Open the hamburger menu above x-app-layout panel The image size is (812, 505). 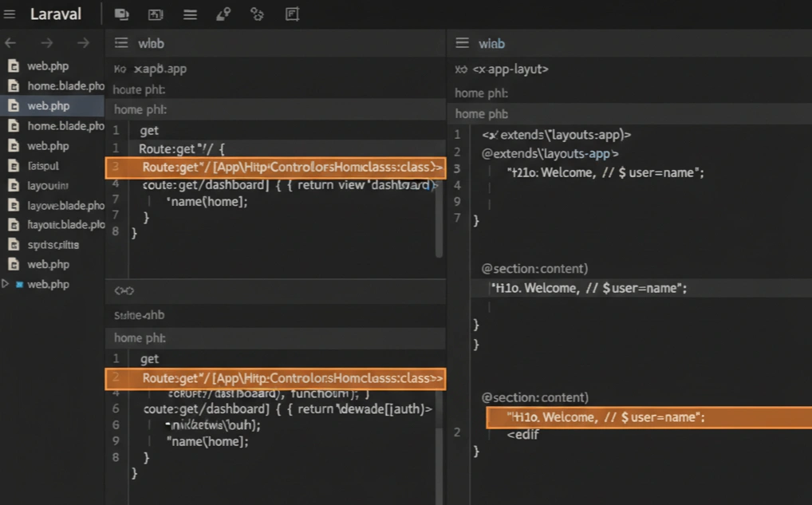pyautogui.click(x=461, y=42)
